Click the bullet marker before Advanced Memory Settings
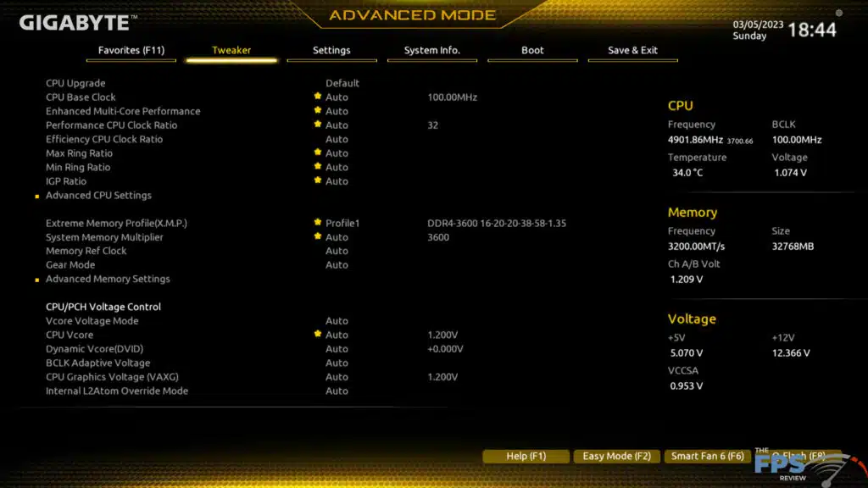This screenshot has width=868, height=488. [x=37, y=280]
